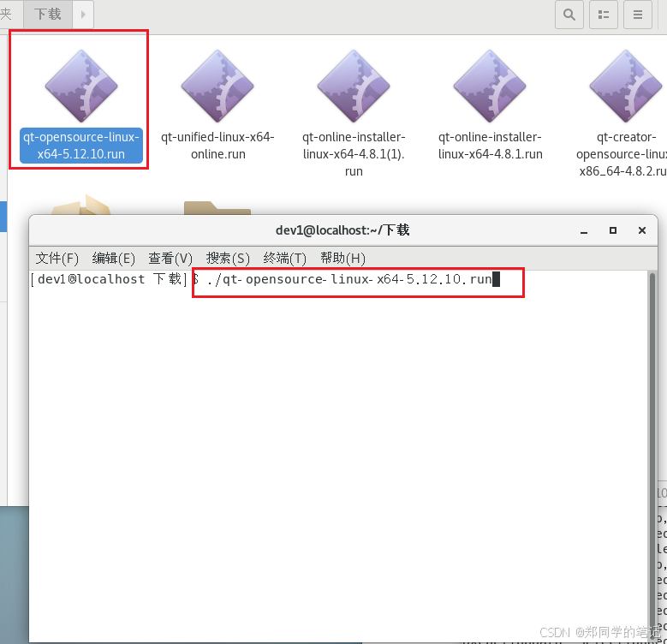Image resolution: width=667 pixels, height=644 pixels.
Task: Open the file manager hamburger menu
Action: point(638,15)
